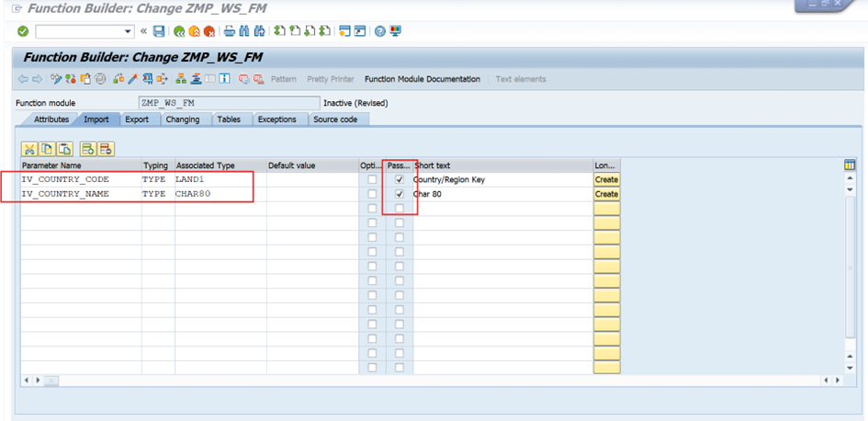Image resolution: width=868 pixels, height=421 pixels.
Task: Click the Function module name field ZMP_WS_FM
Action: (230, 103)
